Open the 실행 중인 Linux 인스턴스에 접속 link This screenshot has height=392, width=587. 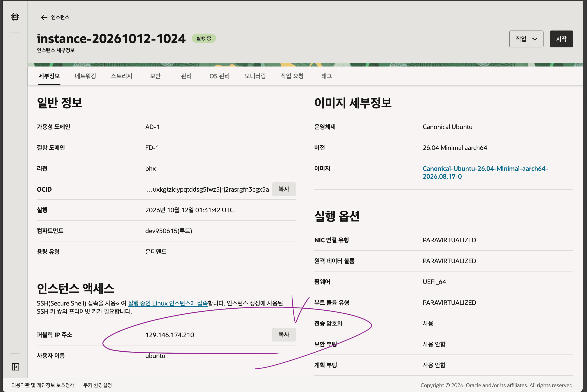(x=168, y=303)
